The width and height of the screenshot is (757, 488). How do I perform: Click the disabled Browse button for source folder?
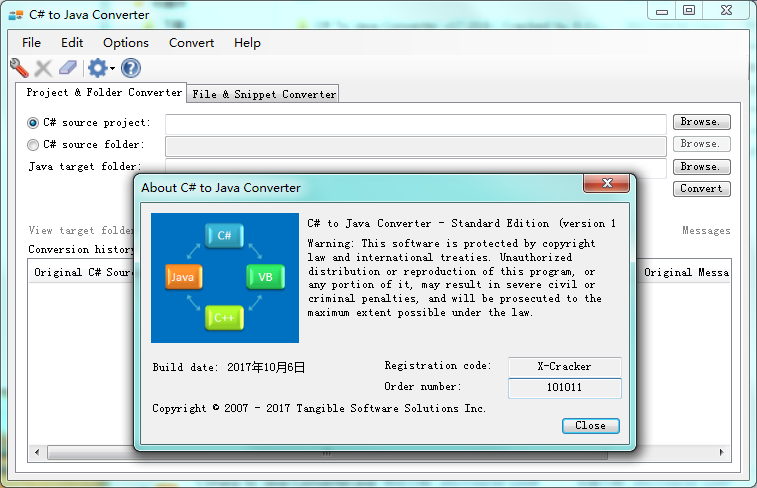click(702, 144)
